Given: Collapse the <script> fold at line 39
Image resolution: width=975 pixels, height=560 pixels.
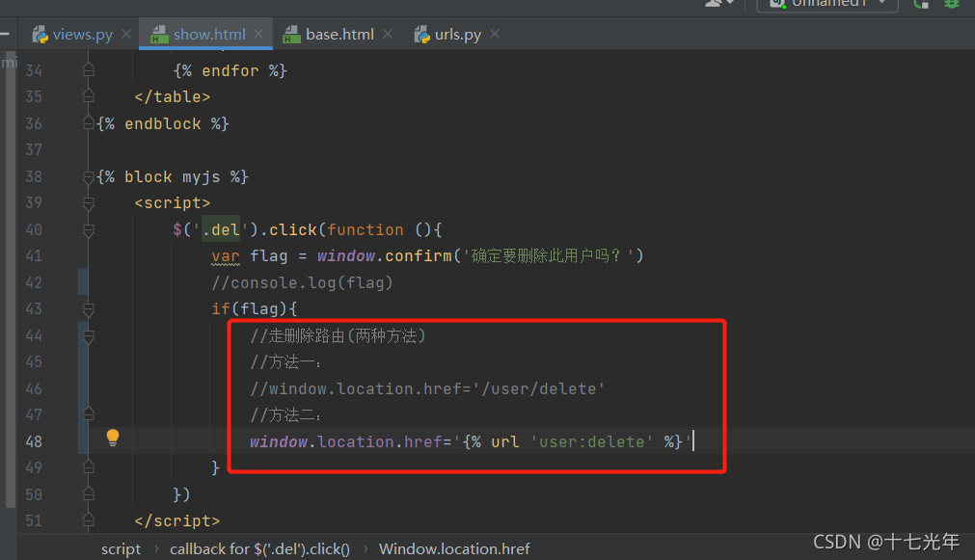Looking at the screenshot, I should 89,203.
